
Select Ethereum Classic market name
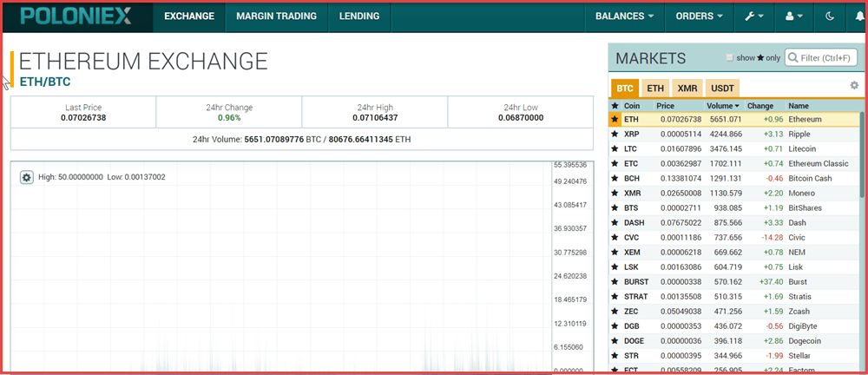click(819, 163)
